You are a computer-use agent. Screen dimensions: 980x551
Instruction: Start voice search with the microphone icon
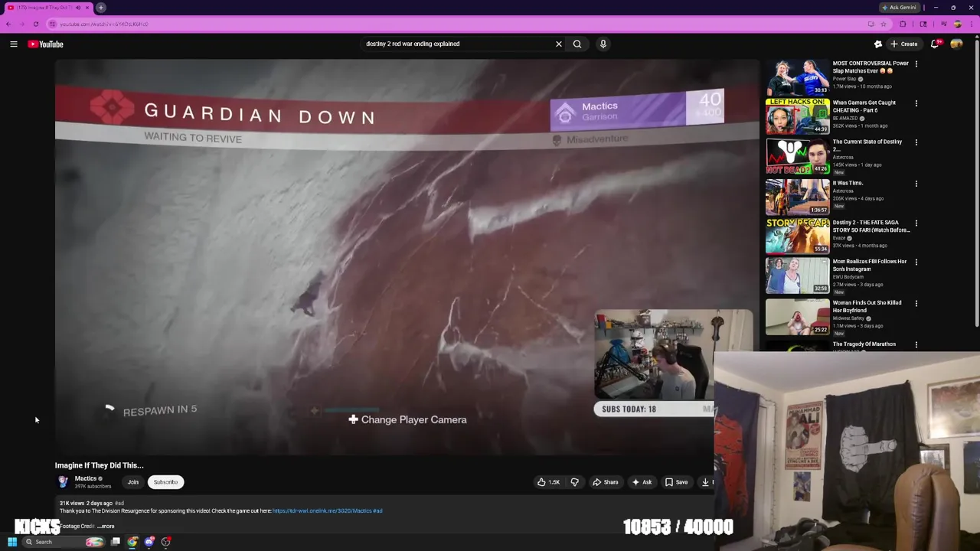[x=603, y=44]
